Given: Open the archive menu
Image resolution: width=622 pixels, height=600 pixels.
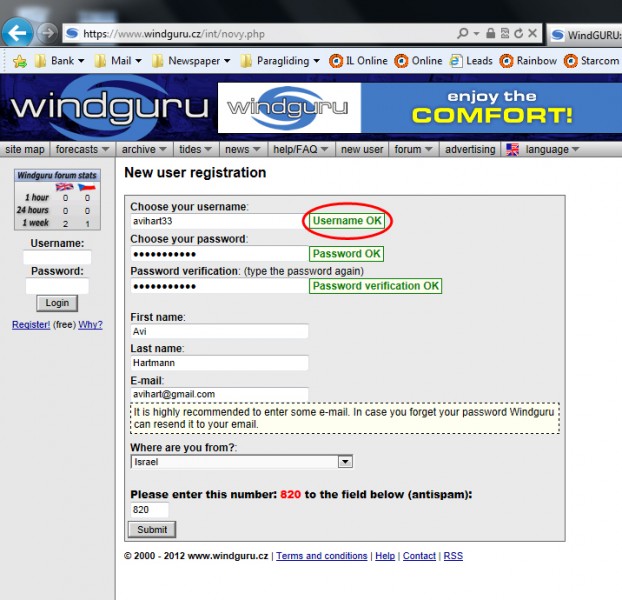Looking at the screenshot, I should click(144, 150).
